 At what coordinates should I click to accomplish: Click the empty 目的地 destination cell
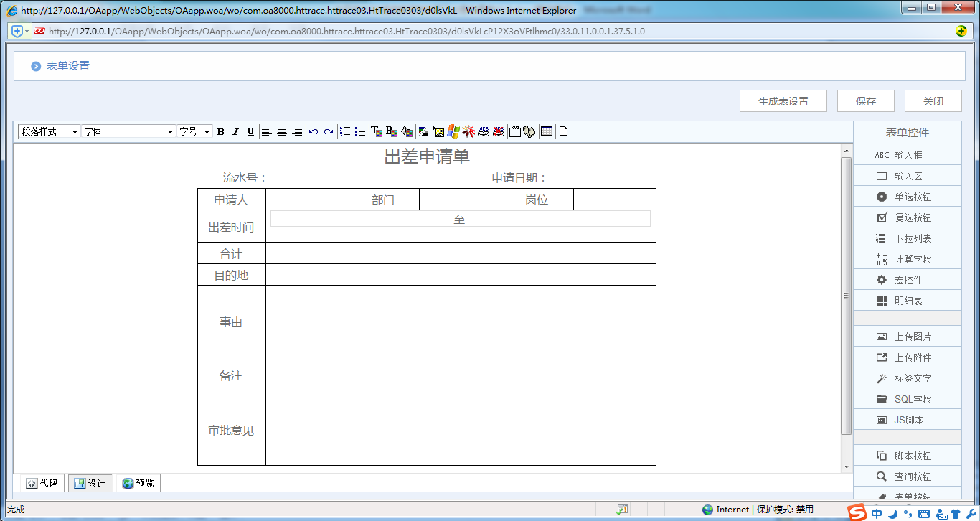[x=461, y=275]
